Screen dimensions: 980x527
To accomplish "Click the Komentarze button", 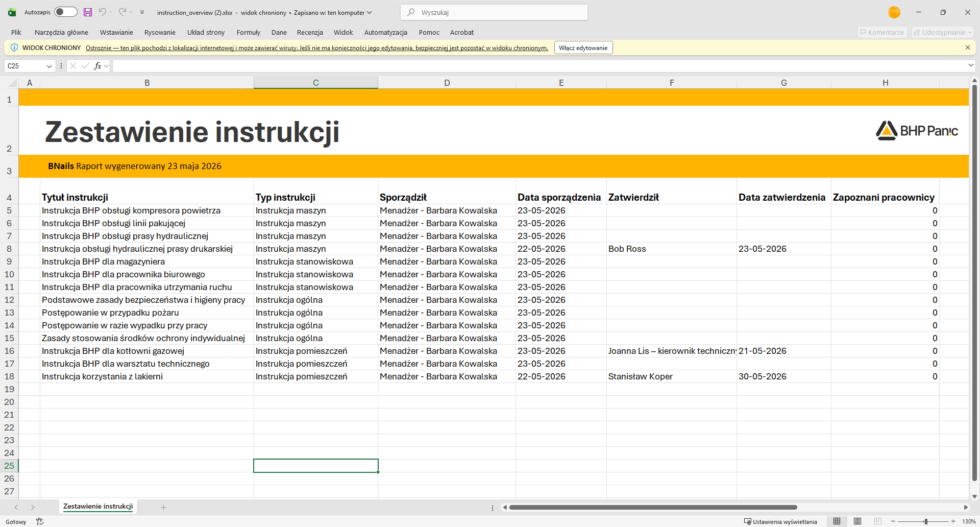I will point(882,32).
